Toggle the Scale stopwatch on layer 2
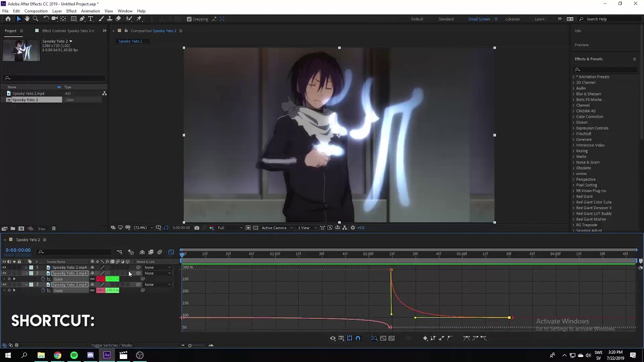 pyautogui.click(x=43, y=279)
